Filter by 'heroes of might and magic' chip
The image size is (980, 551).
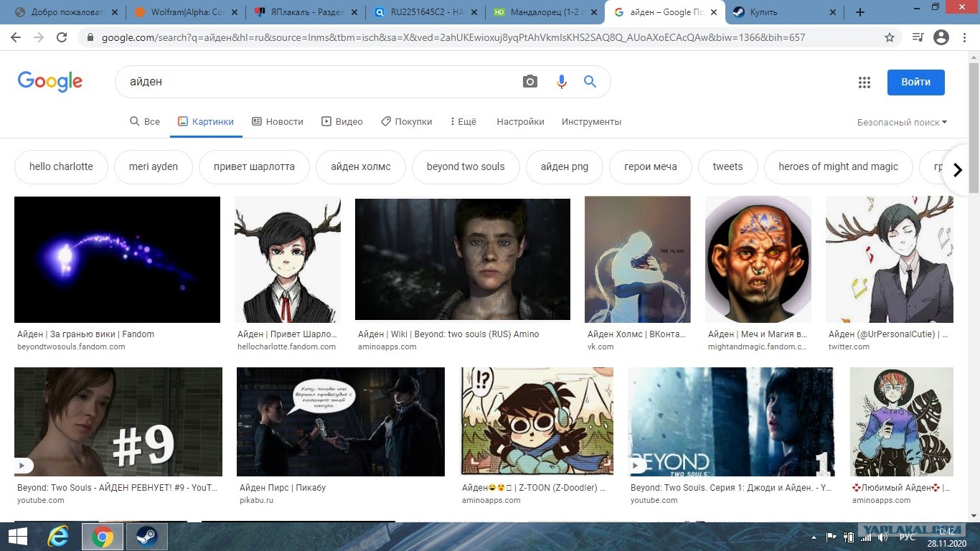(839, 166)
